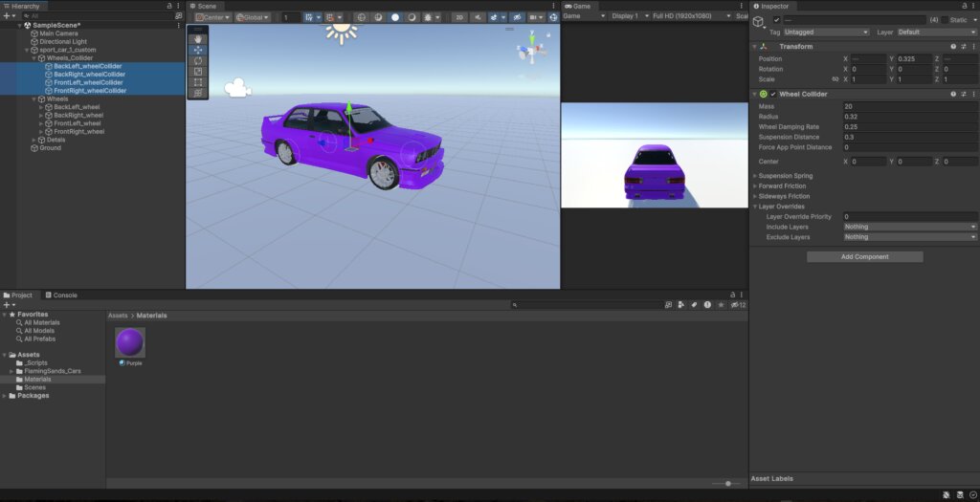This screenshot has width=980, height=502.
Task: Open the Include Layers dropdown
Action: [x=909, y=227]
